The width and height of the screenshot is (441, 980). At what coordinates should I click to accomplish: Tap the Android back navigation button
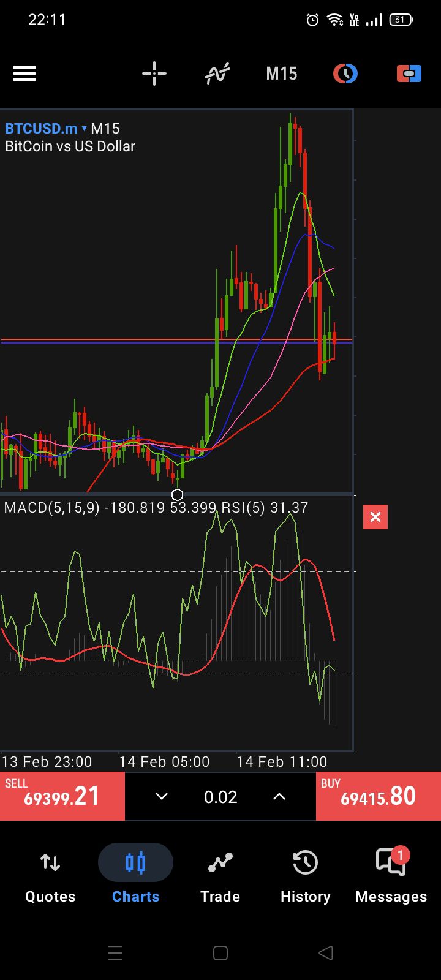pos(326,952)
